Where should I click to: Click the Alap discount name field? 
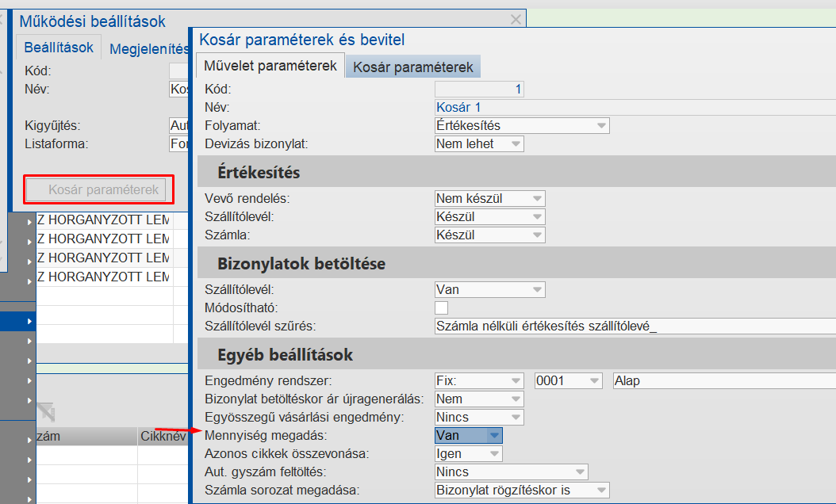[724, 381]
